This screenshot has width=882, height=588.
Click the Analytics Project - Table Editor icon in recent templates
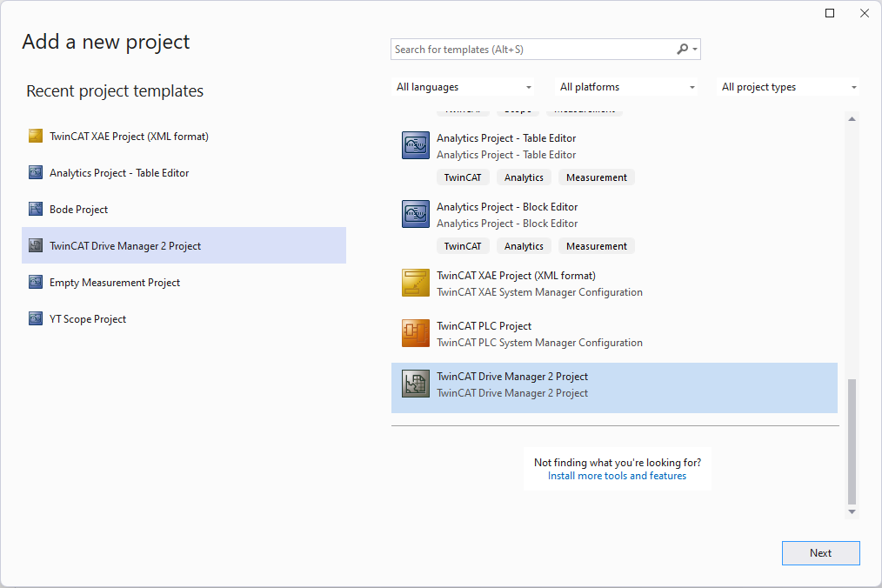tap(36, 173)
